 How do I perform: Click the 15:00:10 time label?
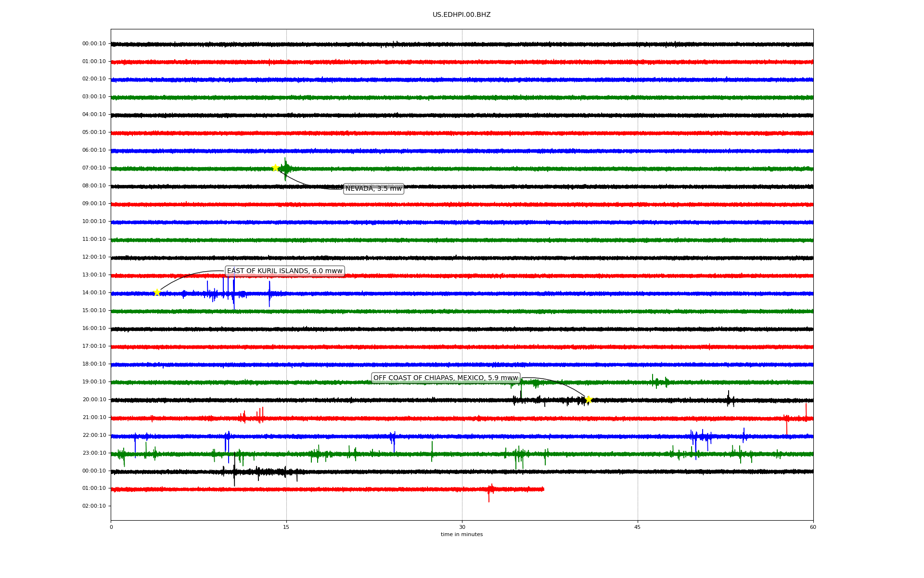pyautogui.click(x=94, y=311)
